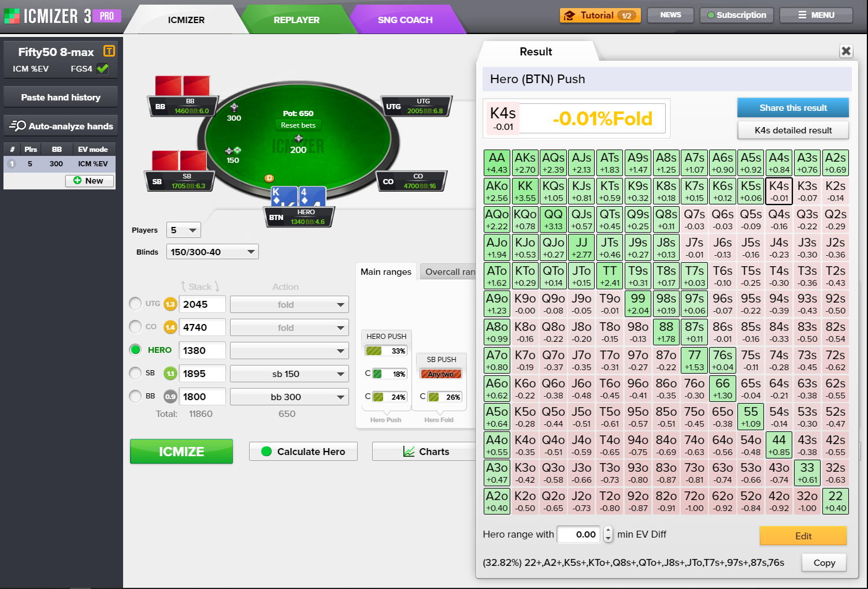Click the hero's King of diamonds card
The width and height of the screenshot is (868, 589).
pyautogui.click(x=284, y=196)
